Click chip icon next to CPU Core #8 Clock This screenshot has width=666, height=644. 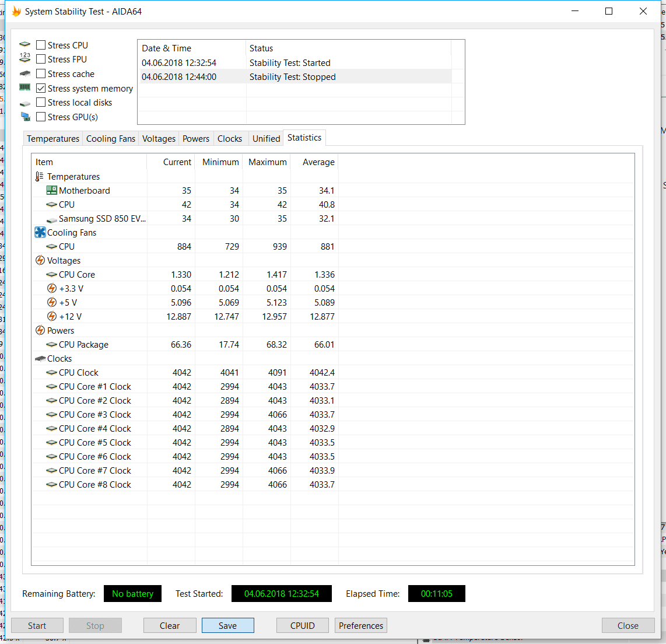coord(52,485)
